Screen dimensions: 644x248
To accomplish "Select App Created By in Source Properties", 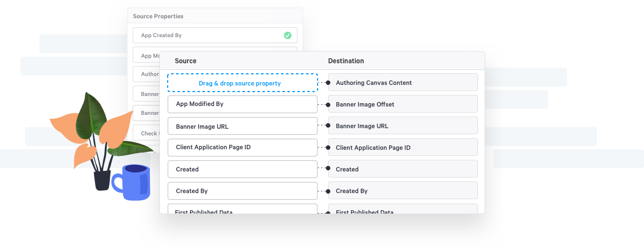I will click(x=215, y=36).
